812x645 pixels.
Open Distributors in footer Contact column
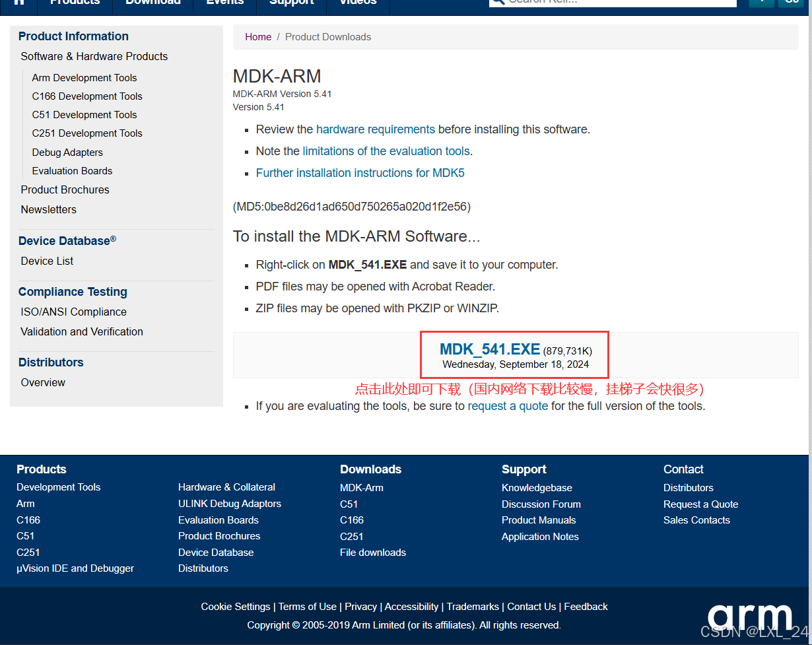[x=689, y=488]
